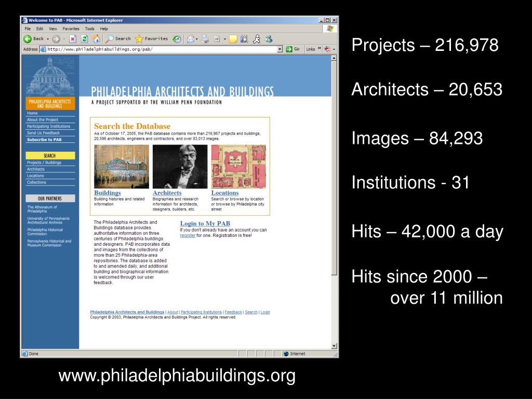532x399 pixels.
Task: Open the Collections search link
Action: point(36,182)
